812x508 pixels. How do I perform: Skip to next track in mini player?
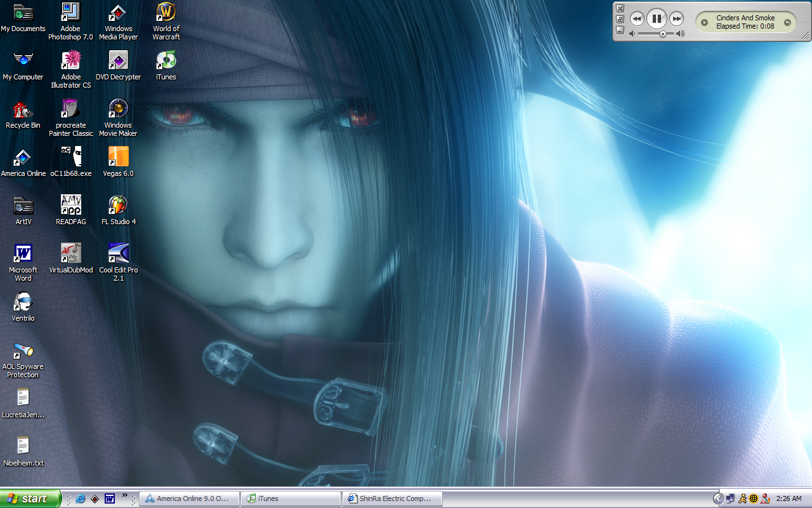coord(676,18)
